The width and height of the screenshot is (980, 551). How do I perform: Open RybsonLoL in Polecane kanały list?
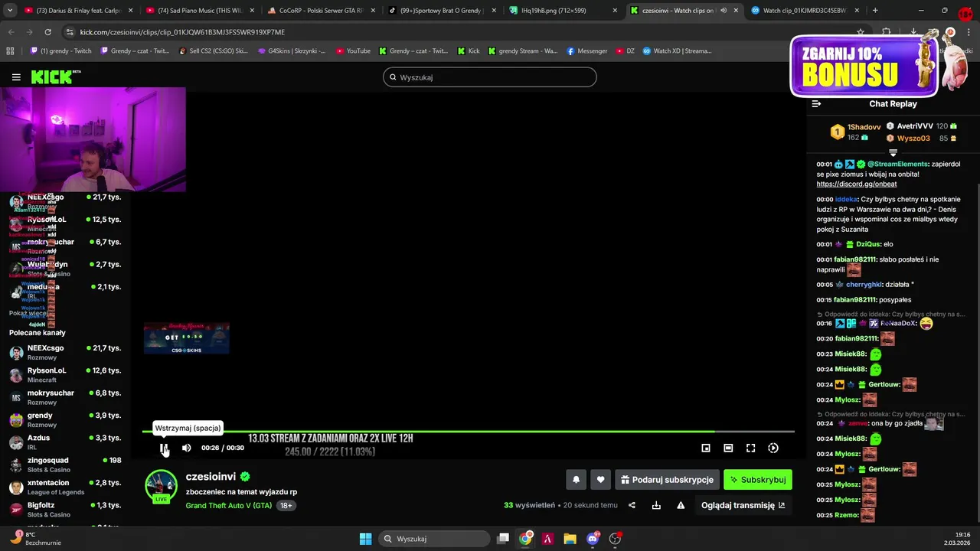[65, 375]
